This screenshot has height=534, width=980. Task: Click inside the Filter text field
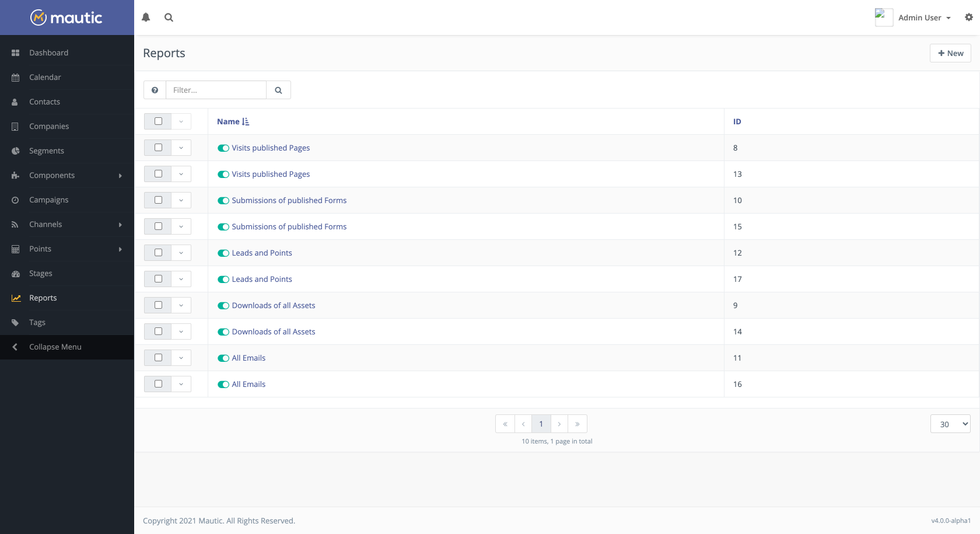[216, 90]
